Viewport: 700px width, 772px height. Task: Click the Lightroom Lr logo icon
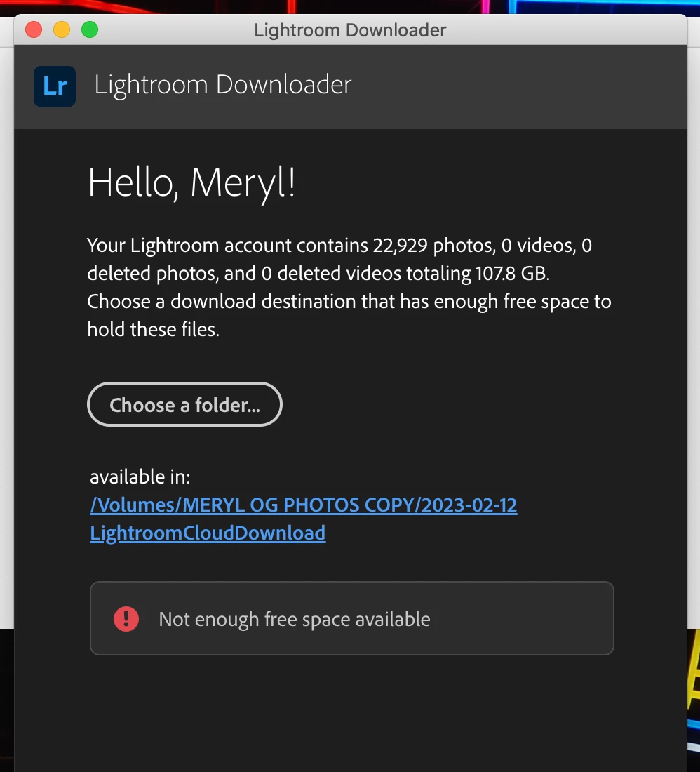pos(55,86)
